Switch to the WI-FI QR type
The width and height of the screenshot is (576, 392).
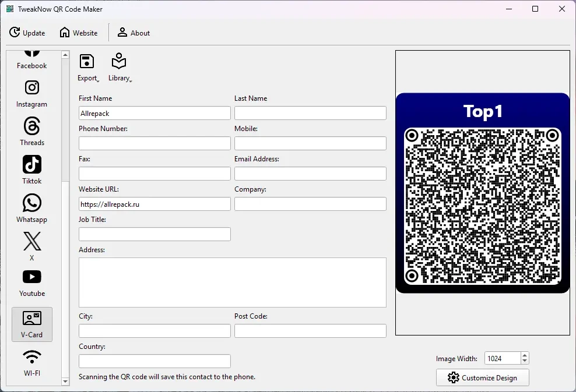(32, 363)
